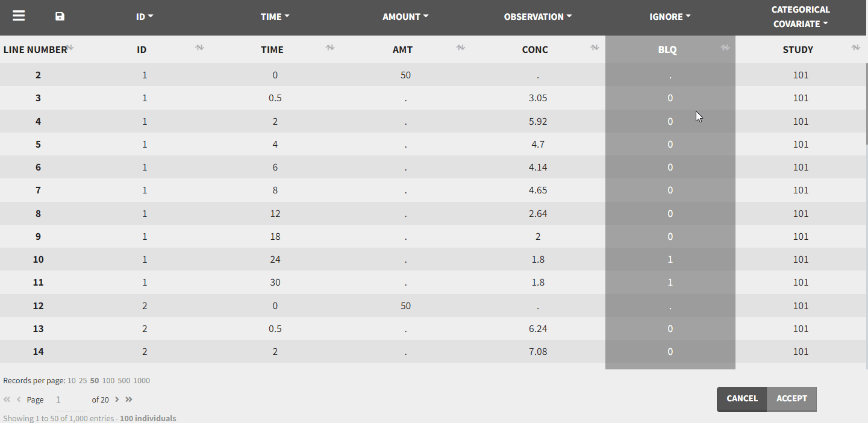Click the save floppy disk icon
868x423 pixels.
click(60, 16)
